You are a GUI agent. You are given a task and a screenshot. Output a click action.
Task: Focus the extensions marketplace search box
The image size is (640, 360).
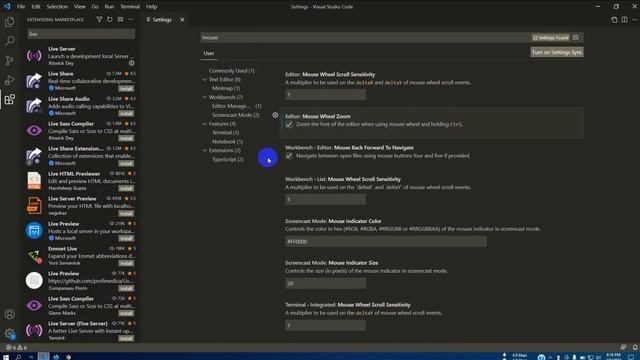pyautogui.click(x=81, y=34)
